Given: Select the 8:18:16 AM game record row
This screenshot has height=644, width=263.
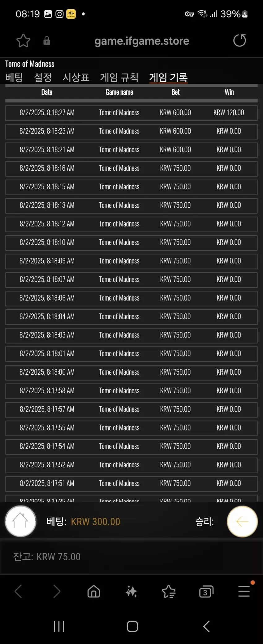Looking at the screenshot, I should 131,168.
